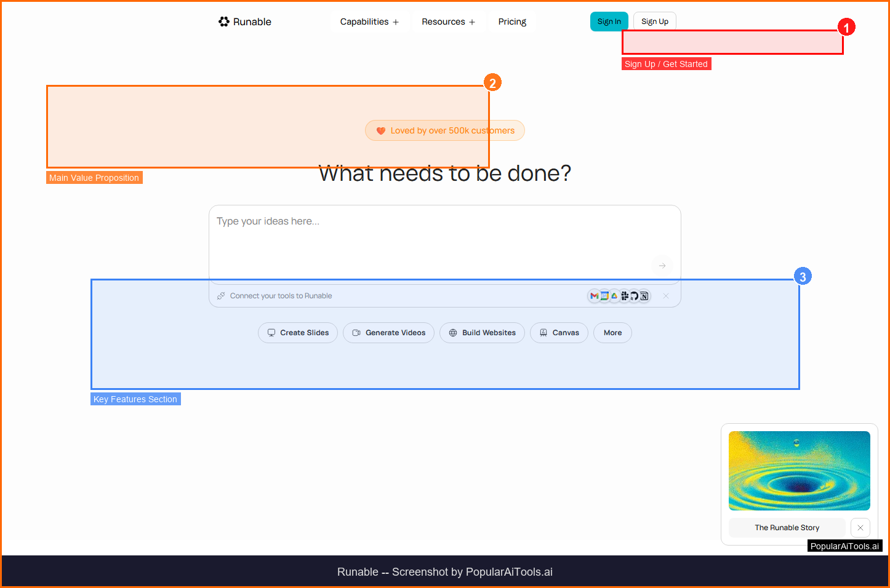Choose the Generate Videos chip
The image size is (890, 588).
pyautogui.click(x=388, y=333)
